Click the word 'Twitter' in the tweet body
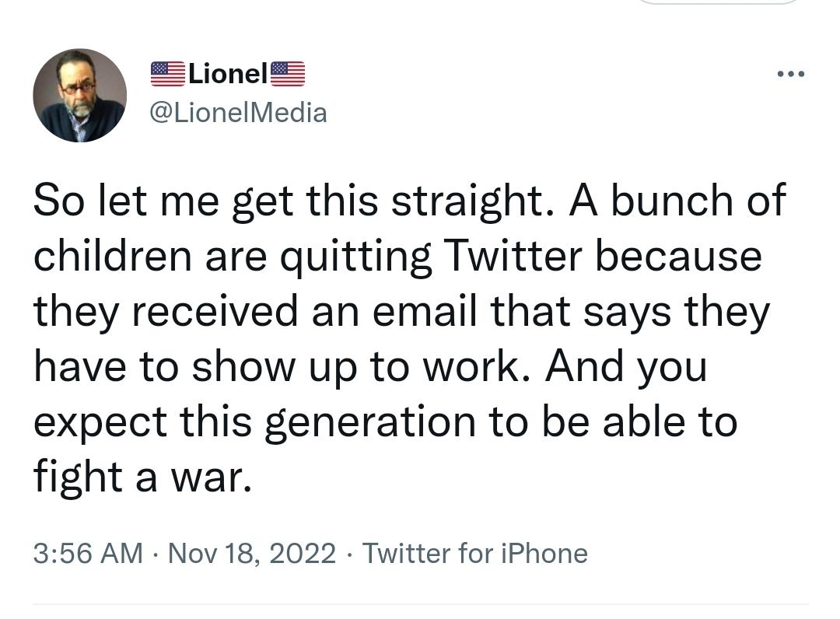 (x=513, y=255)
